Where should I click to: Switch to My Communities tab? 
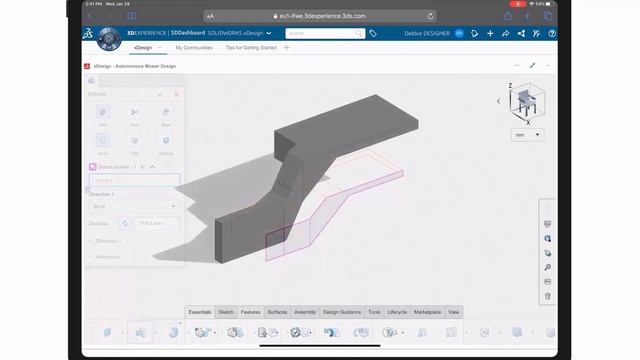pyautogui.click(x=194, y=48)
